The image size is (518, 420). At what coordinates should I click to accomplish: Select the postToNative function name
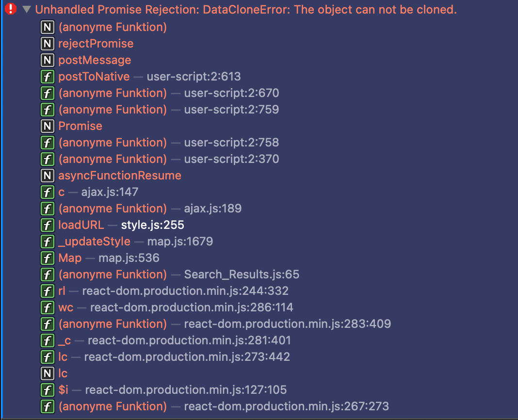click(x=94, y=77)
